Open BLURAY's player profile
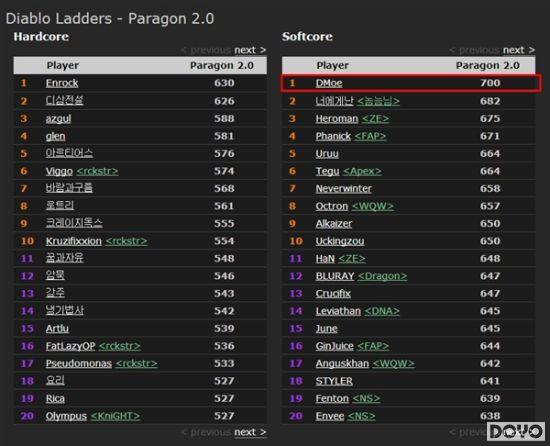Image resolution: width=550 pixels, height=446 pixels. (335, 276)
